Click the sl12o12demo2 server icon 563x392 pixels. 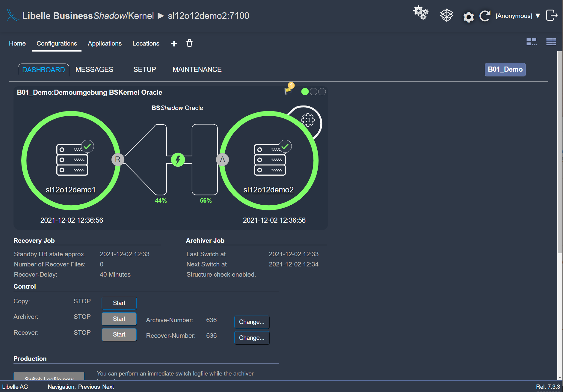click(x=270, y=160)
